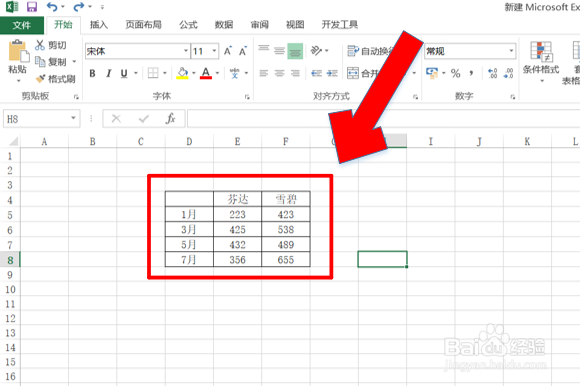This screenshot has width=580, height=386.
Task: Click the Paste clipboard icon
Action: pos(18,51)
